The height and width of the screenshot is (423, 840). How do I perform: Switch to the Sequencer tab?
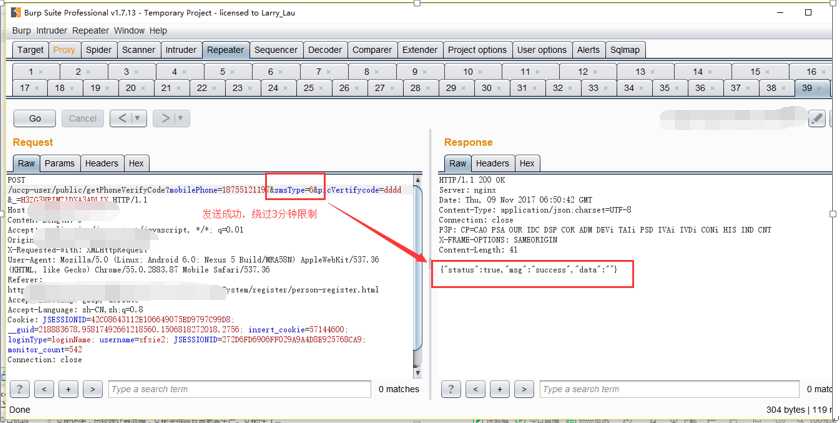click(x=275, y=50)
